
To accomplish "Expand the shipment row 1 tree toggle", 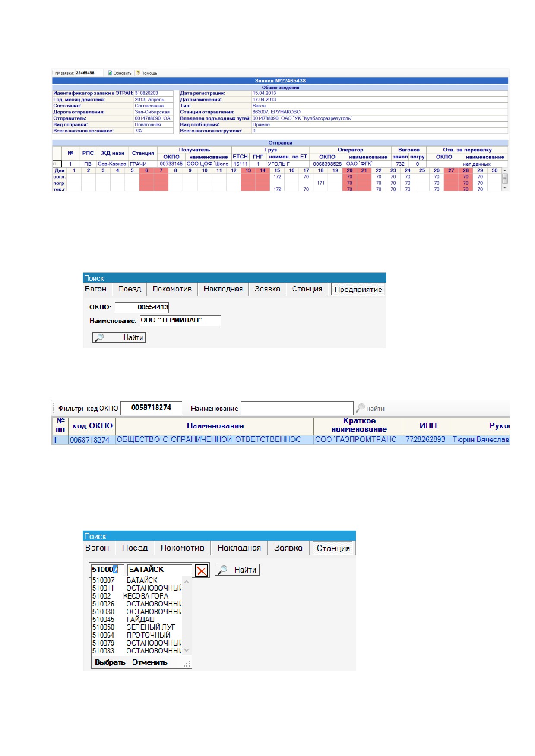I will [x=54, y=164].
